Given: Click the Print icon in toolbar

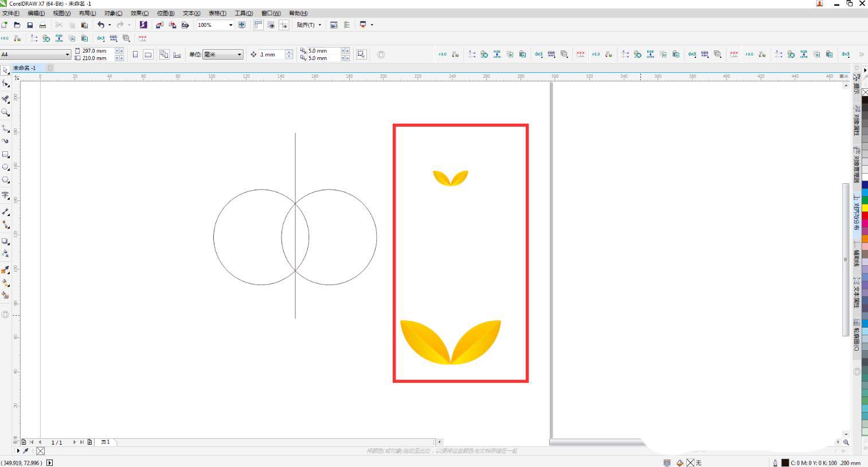Looking at the screenshot, I should pos(42,25).
